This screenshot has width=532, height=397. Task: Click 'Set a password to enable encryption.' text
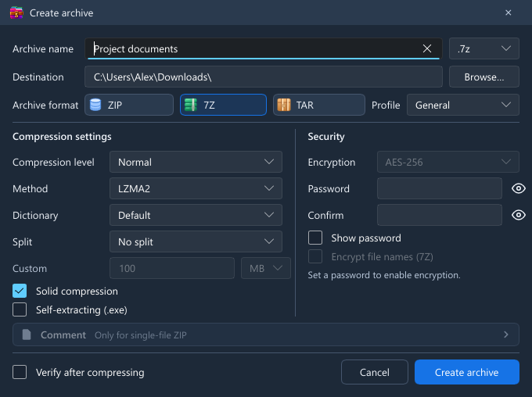pyautogui.click(x=384, y=275)
